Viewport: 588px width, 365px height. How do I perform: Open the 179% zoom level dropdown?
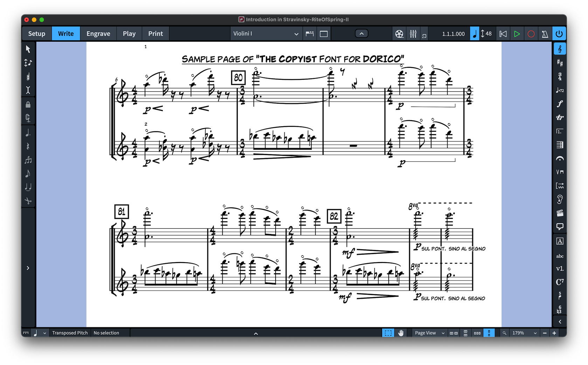(x=524, y=333)
